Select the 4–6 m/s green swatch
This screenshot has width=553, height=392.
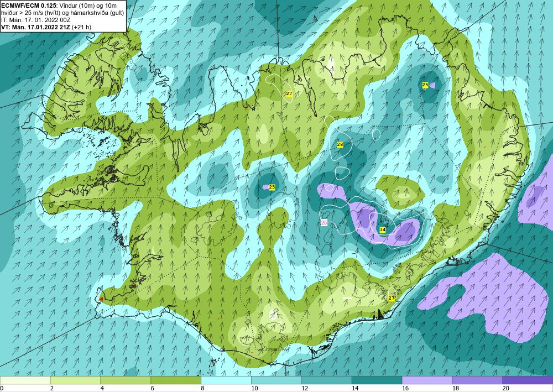(126, 380)
